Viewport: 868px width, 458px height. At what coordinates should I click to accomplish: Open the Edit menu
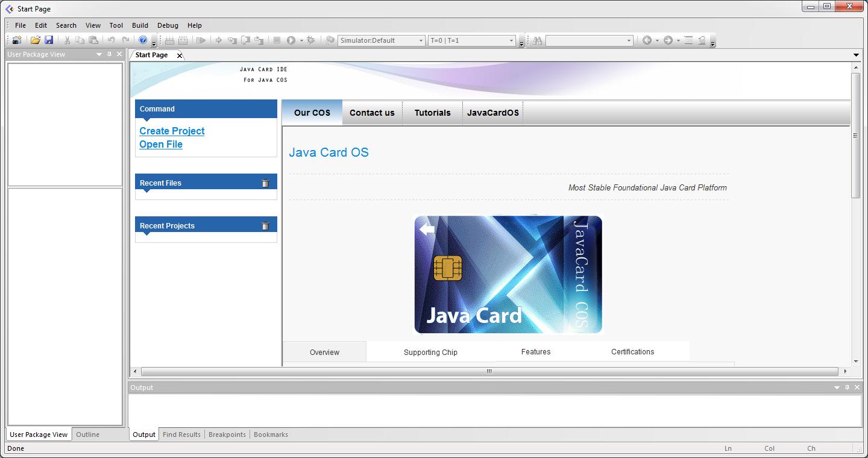pos(41,25)
